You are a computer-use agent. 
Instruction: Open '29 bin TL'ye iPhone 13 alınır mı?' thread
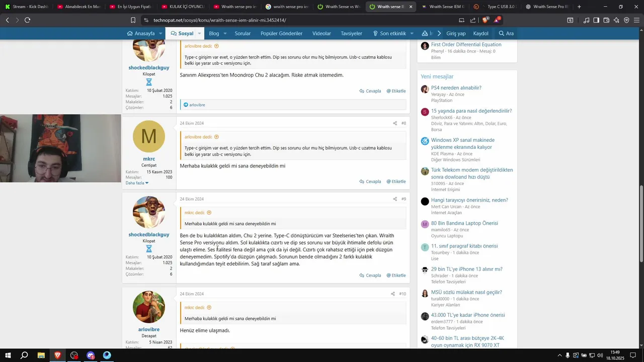467,269
